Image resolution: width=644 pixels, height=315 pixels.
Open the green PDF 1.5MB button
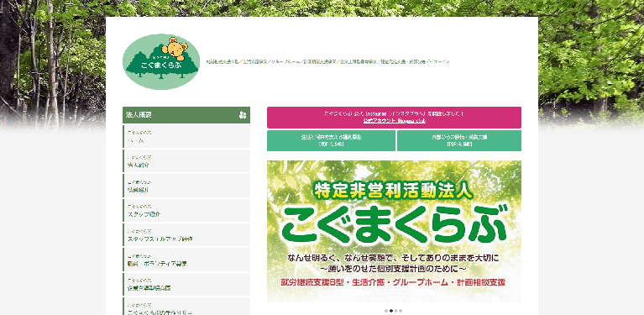[331, 140]
